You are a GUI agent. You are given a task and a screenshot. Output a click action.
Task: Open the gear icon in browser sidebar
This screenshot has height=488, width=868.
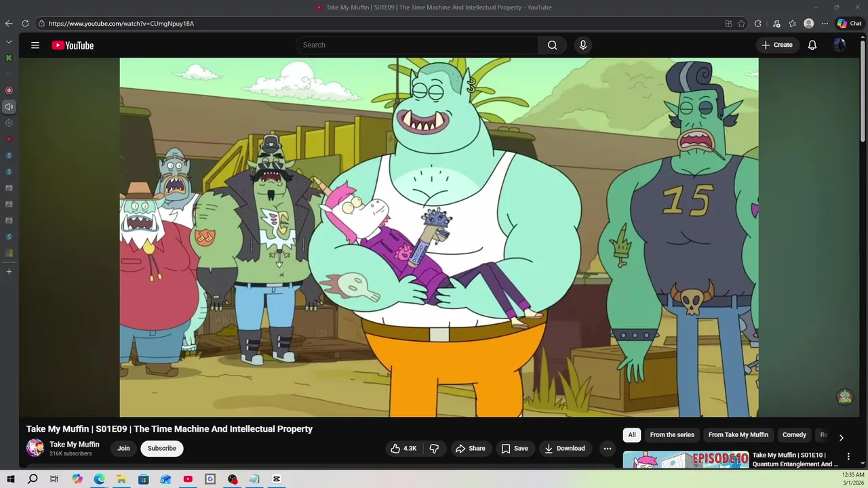coord(9,123)
